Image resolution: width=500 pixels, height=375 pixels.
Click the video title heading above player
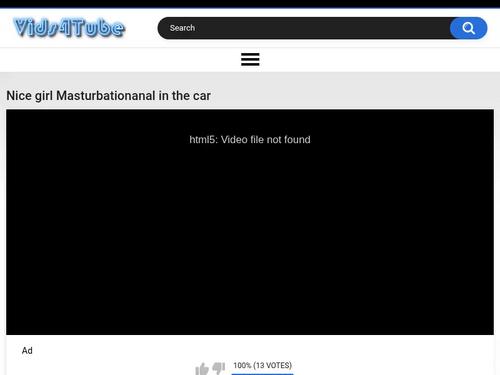pyautogui.click(x=108, y=96)
